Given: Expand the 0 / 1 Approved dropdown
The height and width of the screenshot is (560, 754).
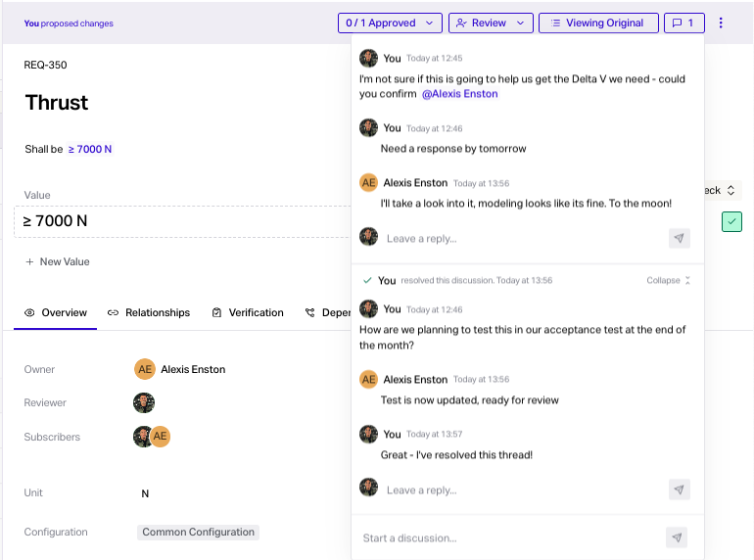Looking at the screenshot, I should pos(390,23).
